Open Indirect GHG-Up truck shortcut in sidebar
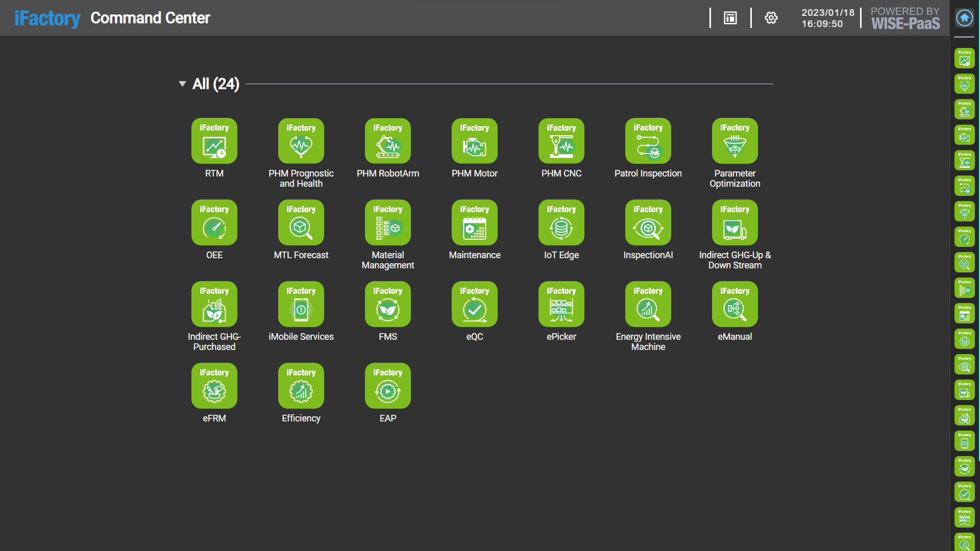 coord(965,390)
